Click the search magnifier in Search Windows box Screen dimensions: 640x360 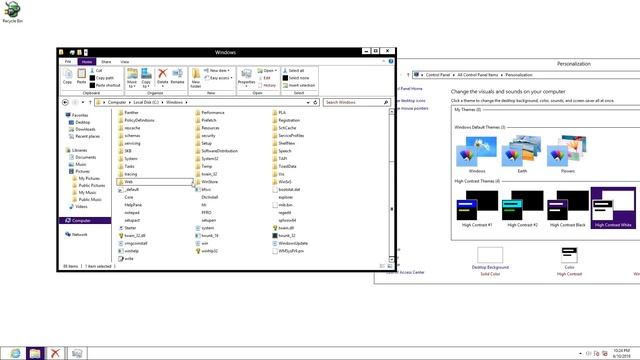pyautogui.click(x=386, y=102)
